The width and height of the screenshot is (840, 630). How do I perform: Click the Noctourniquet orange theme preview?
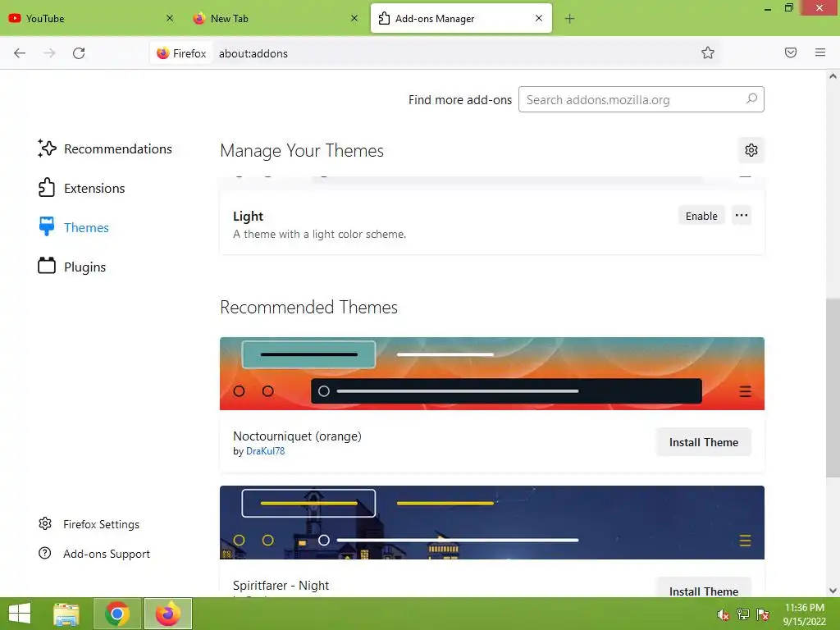point(492,373)
